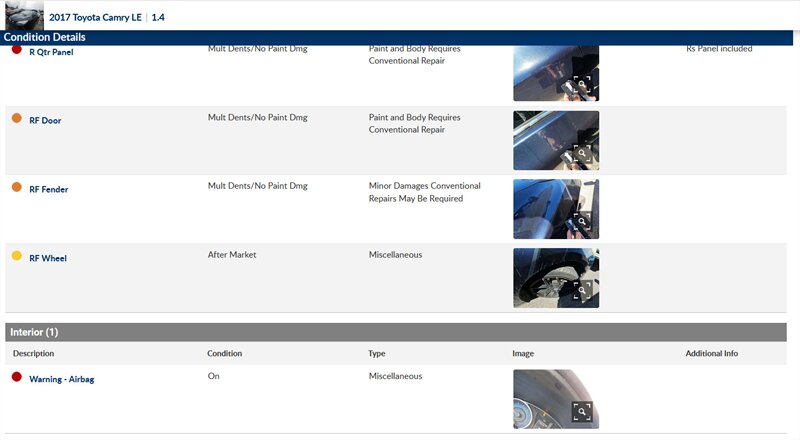Screen dimensions: 800x440
Task: Click magnify icon on R Qtr Panel photo
Action: (x=582, y=85)
